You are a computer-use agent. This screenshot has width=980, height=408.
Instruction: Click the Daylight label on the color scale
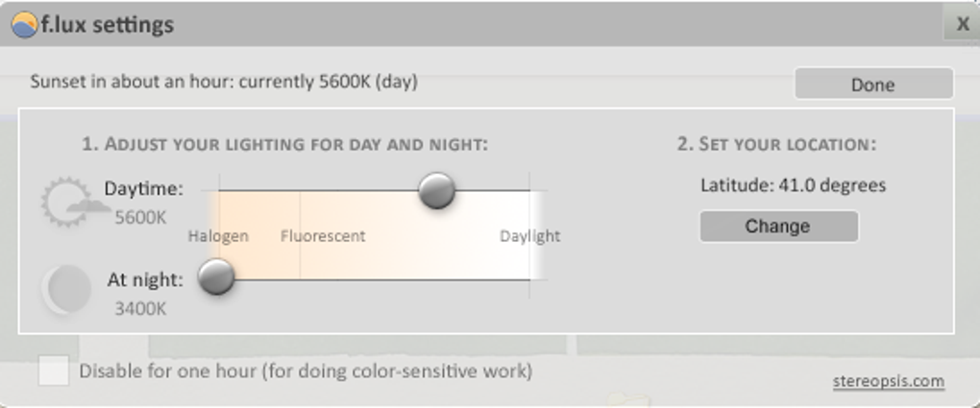(529, 236)
